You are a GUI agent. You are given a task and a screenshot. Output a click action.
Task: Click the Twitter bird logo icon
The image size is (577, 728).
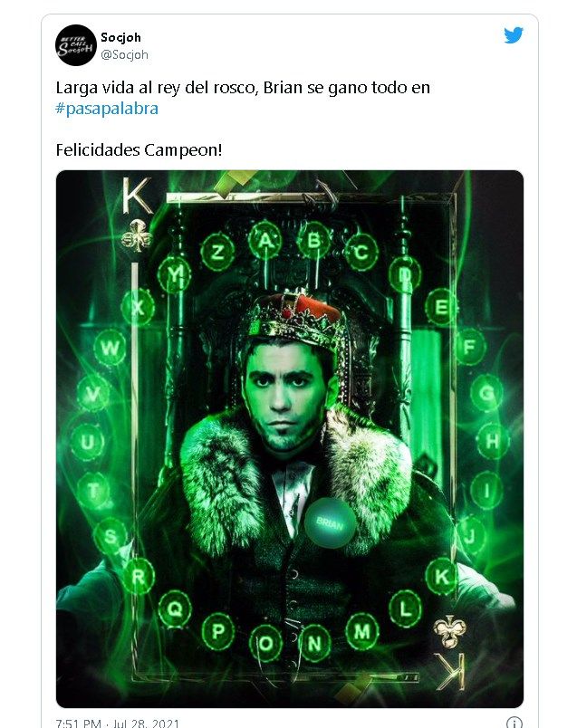(x=514, y=36)
